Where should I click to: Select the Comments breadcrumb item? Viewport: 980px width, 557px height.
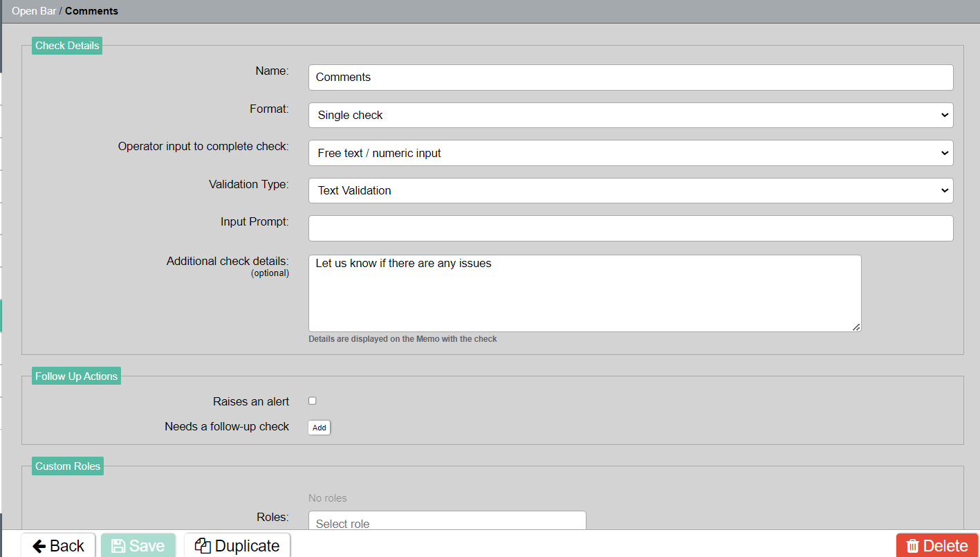pos(91,11)
